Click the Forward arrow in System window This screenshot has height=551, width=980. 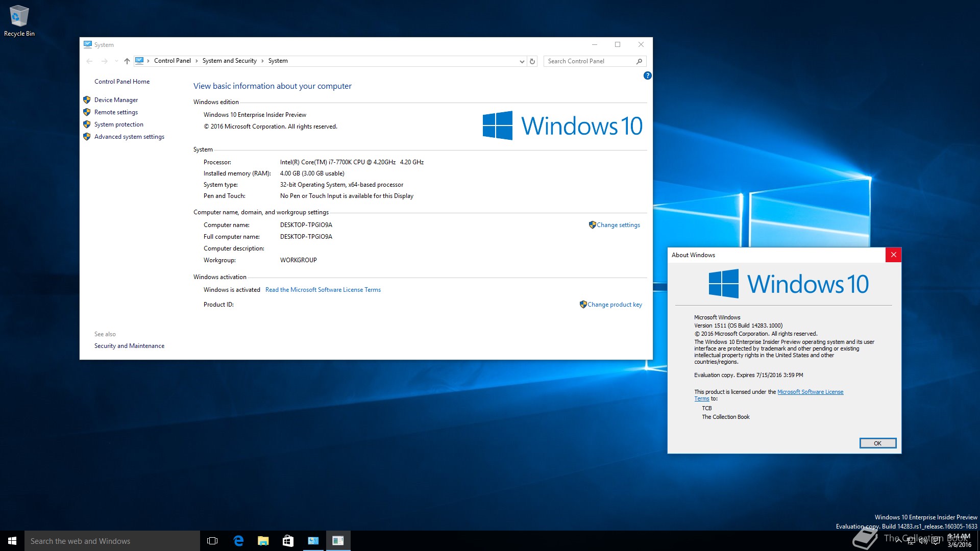(104, 61)
